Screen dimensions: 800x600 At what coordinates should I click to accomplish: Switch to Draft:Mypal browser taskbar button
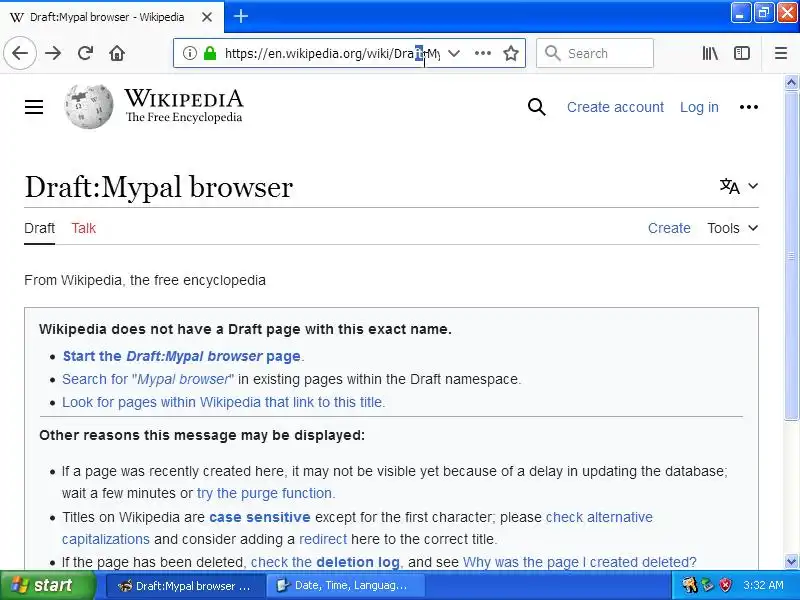(186, 586)
